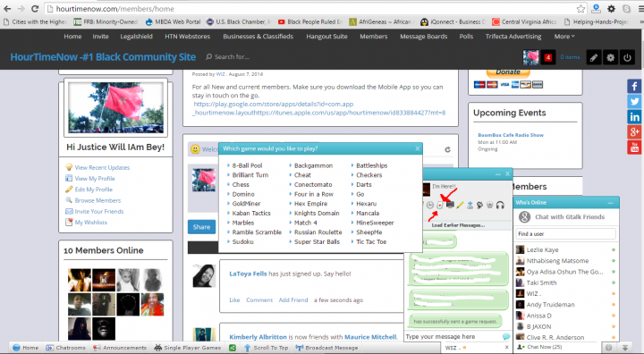Screen dimensions: 644x354
Task: Click the browser reload button
Action: tap(35, 9)
